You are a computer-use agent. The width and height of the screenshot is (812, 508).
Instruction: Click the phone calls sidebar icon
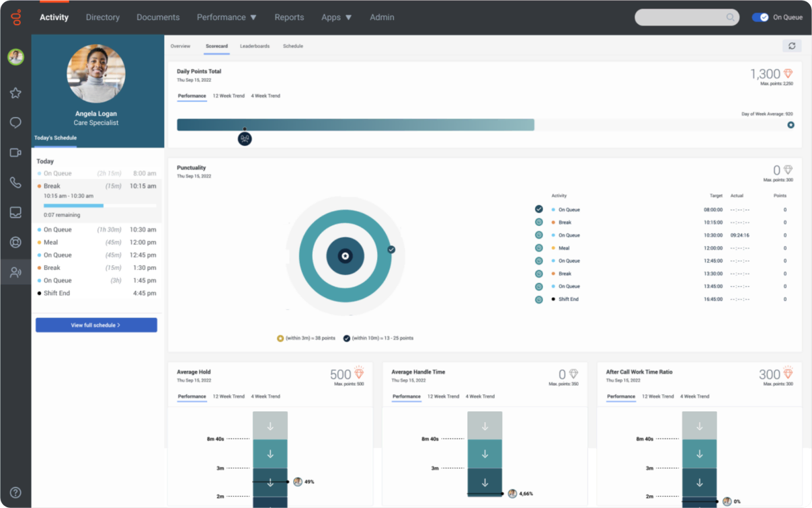[x=15, y=182]
